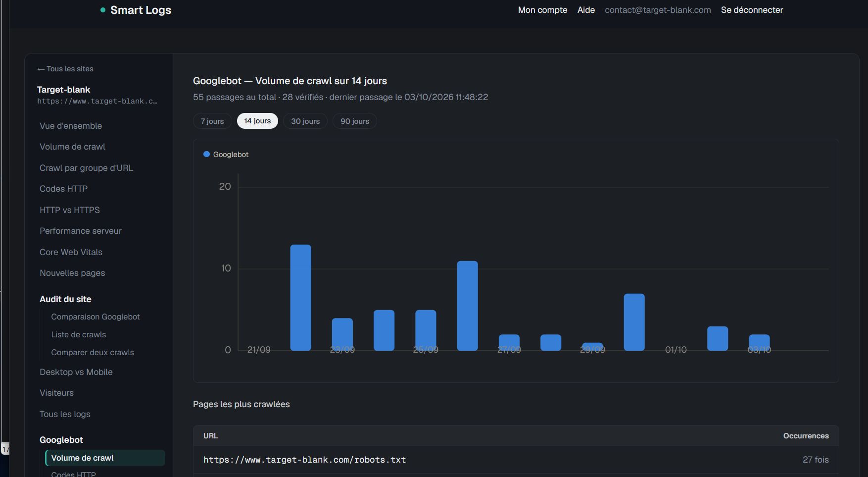Click the '27 fois' occurrences value
The height and width of the screenshot is (477, 868).
pyautogui.click(x=816, y=460)
